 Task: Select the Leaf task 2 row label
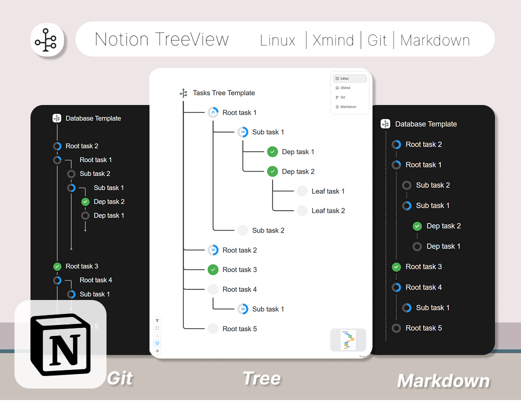[x=328, y=211]
